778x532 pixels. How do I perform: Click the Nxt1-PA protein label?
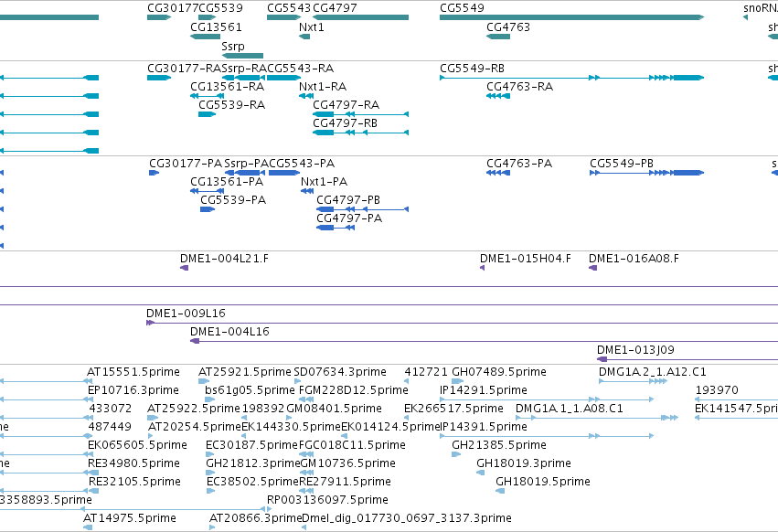point(324,182)
